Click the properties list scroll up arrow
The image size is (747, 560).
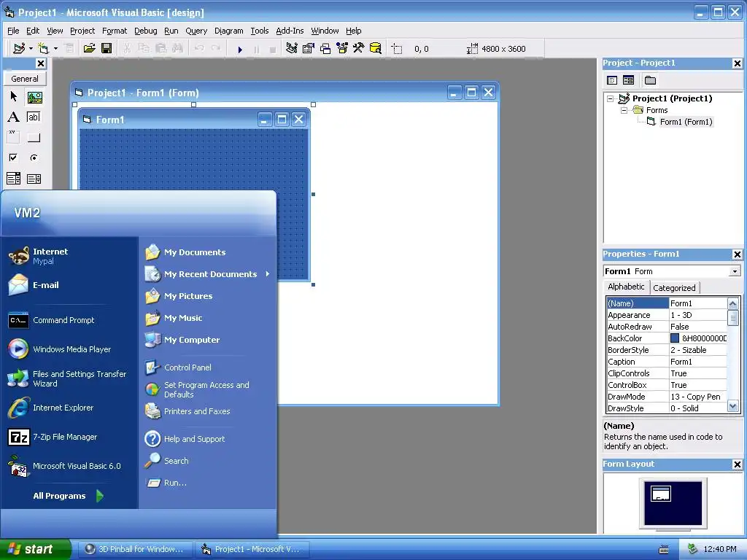coord(733,303)
